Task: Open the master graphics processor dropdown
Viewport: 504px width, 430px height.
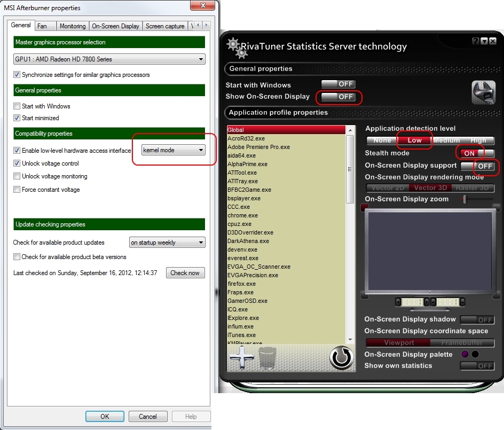Action: (x=109, y=59)
